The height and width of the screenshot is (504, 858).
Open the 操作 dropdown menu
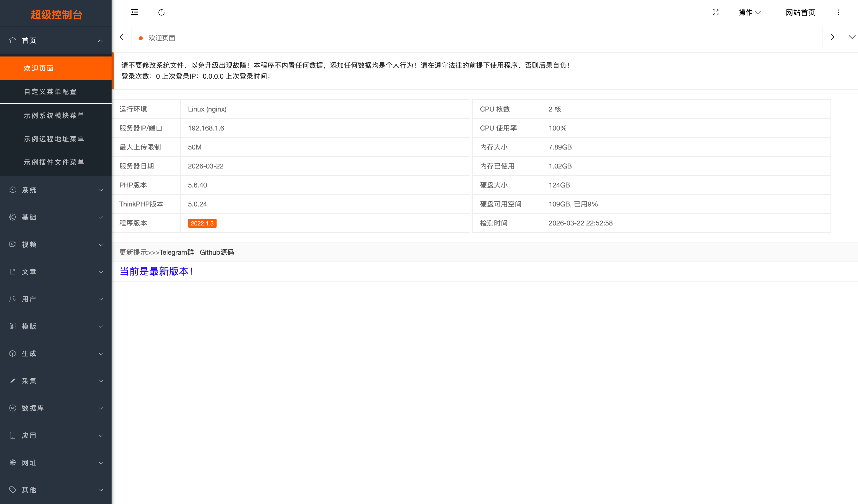pyautogui.click(x=749, y=13)
